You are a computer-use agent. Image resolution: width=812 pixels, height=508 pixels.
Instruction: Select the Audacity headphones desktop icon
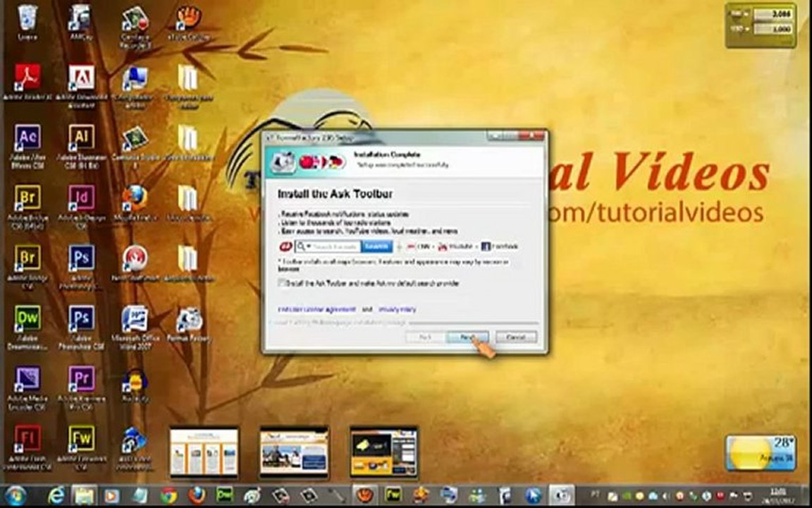(x=135, y=385)
